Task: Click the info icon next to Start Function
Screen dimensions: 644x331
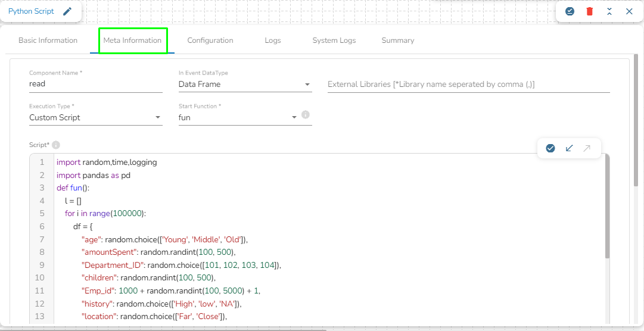Action: 306,115
